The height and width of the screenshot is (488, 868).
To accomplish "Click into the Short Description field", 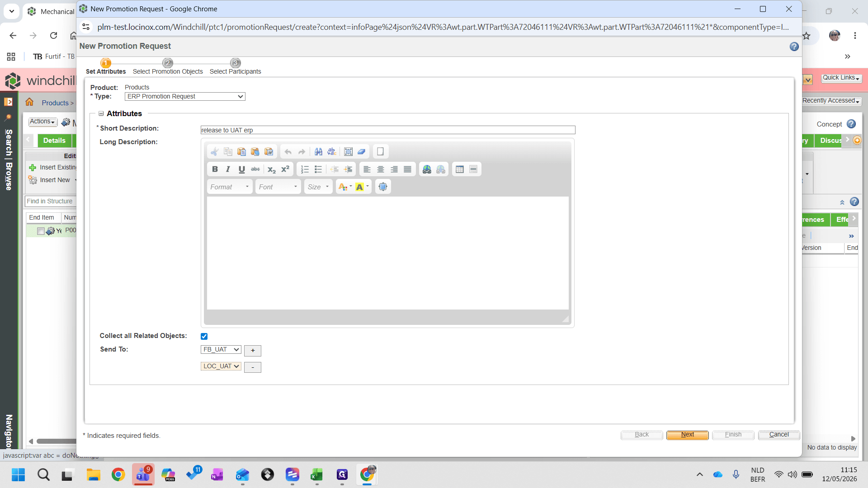I will [x=388, y=130].
